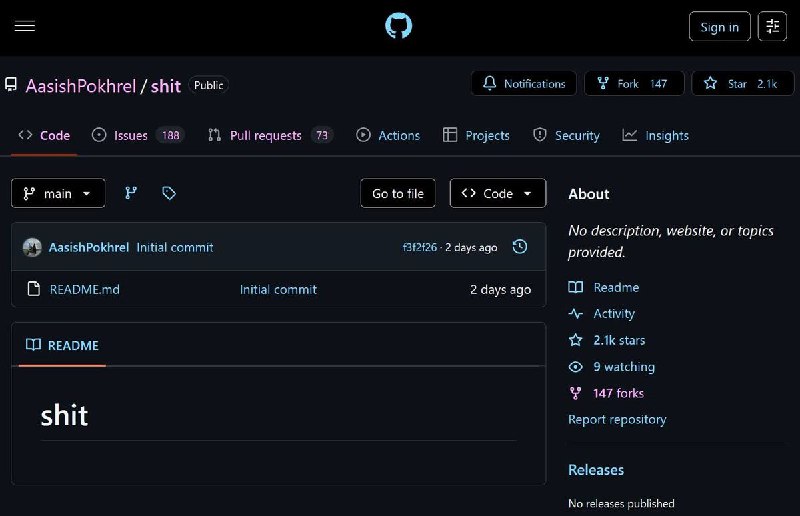
Task: Expand the main branch dropdown
Action: (x=58, y=193)
